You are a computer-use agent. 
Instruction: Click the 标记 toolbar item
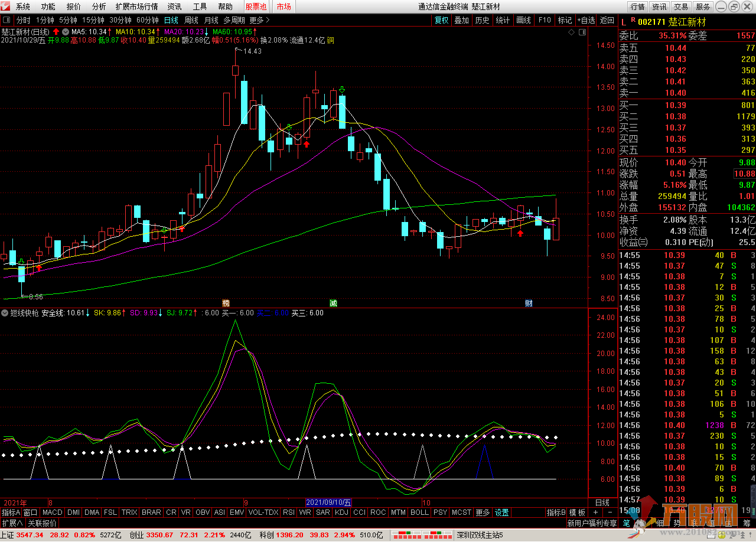[565, 20]
